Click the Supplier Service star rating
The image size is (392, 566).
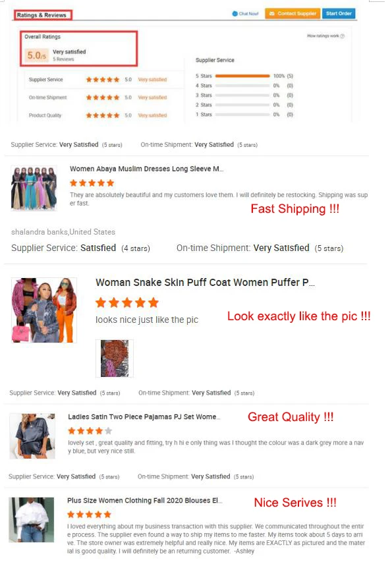coord(103,80)
